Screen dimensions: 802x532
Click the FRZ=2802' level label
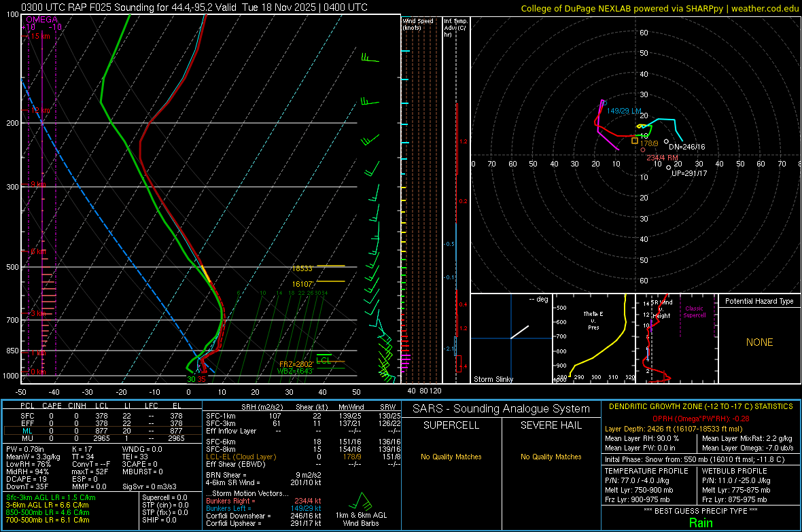[x=296, y=365]
